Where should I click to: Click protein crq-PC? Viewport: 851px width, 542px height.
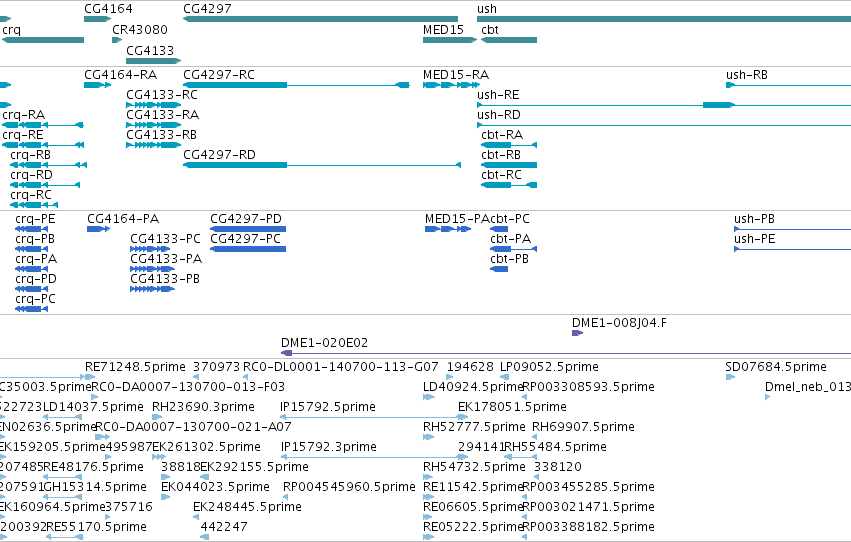pyautogui.click(x=35, y=299)
